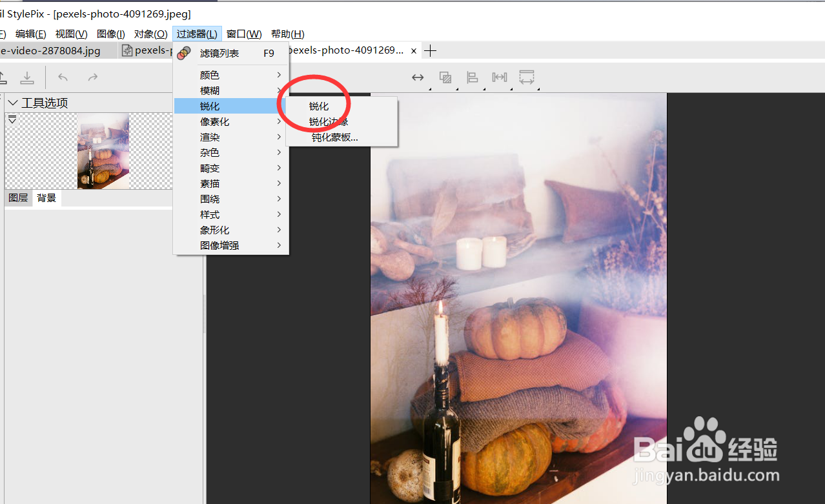Click the arrow beside 颜色

click(279, 76)
